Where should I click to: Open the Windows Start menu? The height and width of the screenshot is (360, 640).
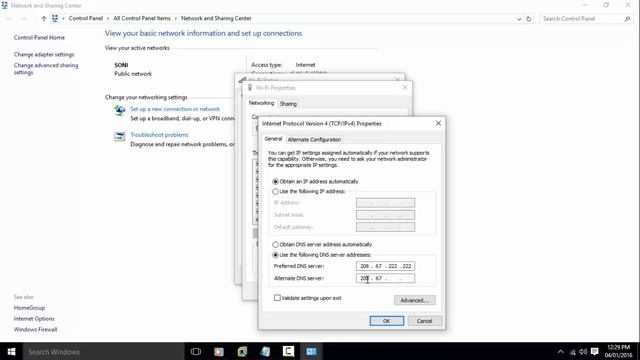pos(11,351)
